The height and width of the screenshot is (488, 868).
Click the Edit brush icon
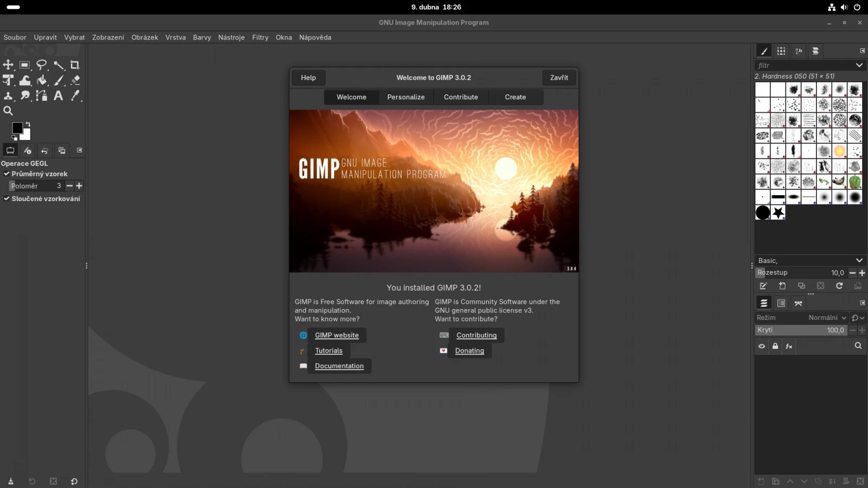pos(763,286)
